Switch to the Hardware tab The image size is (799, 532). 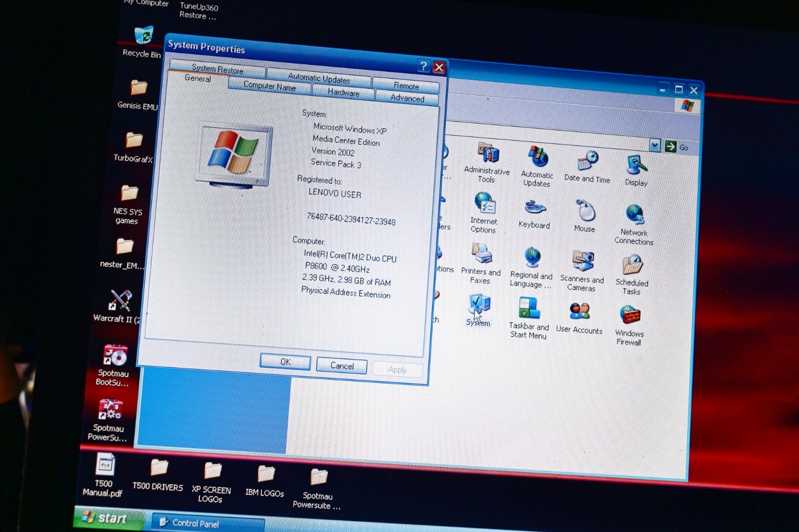coord(344,92)
